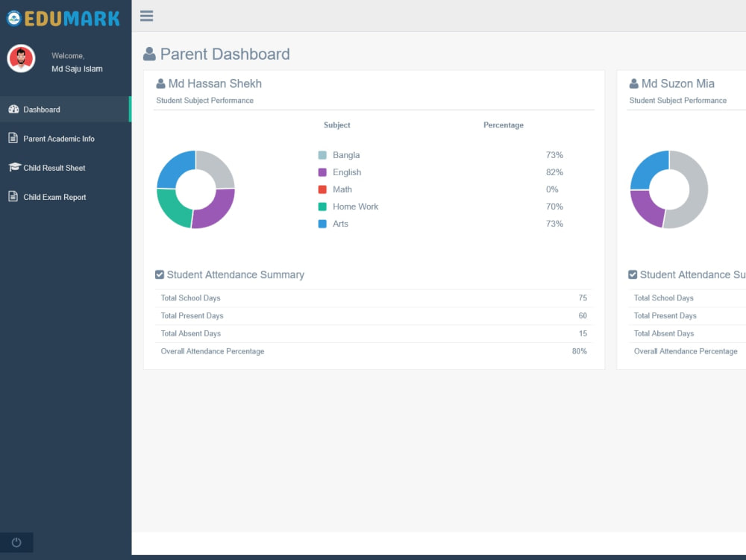Image resolution: width=746 pixels, height=560 pixels.
Task: Click Hassan's Total Present Days row label
Action: tap(192, 315)
